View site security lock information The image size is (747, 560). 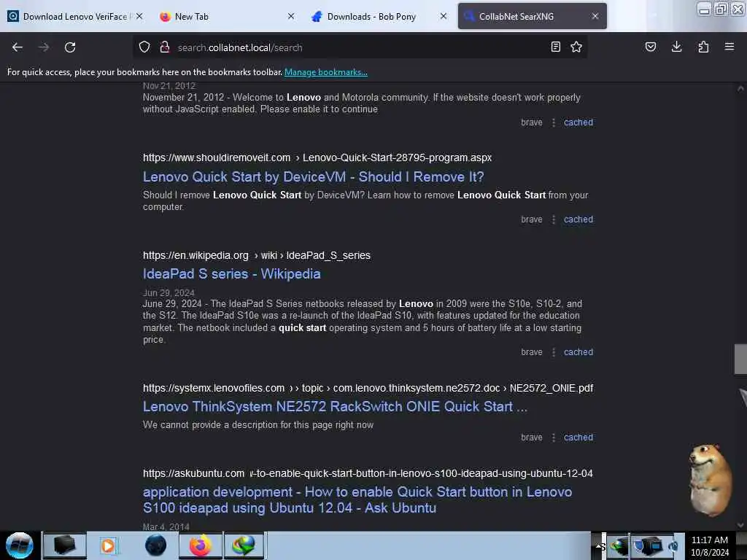[x=165, y=47]
